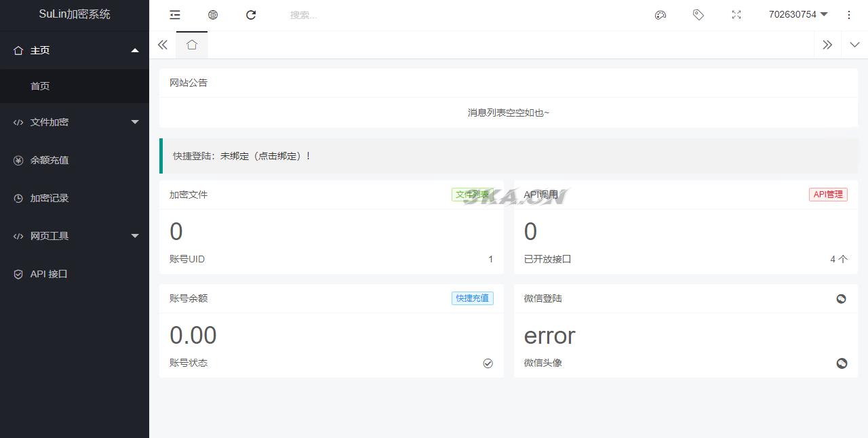
Task: Select the globe language icon
Action: pos(213,15)
